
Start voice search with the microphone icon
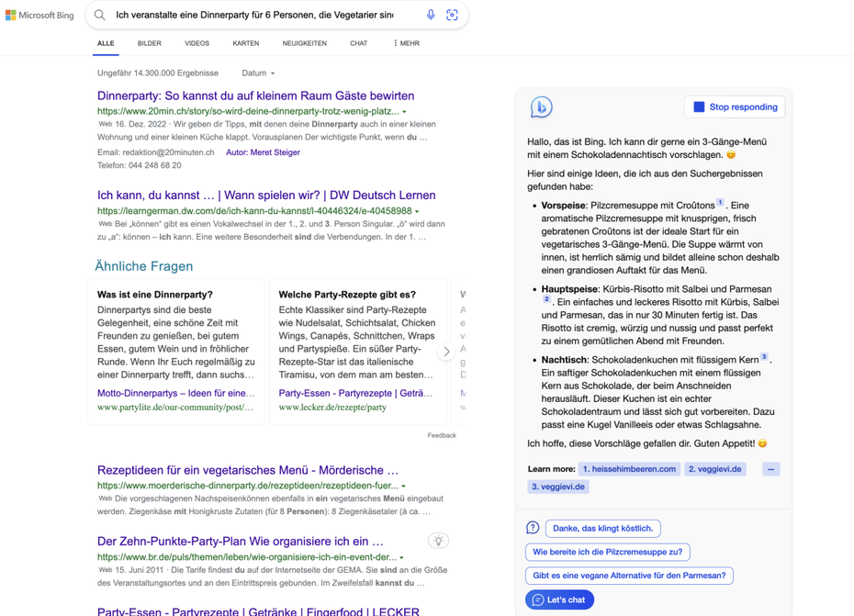(431, 15)
